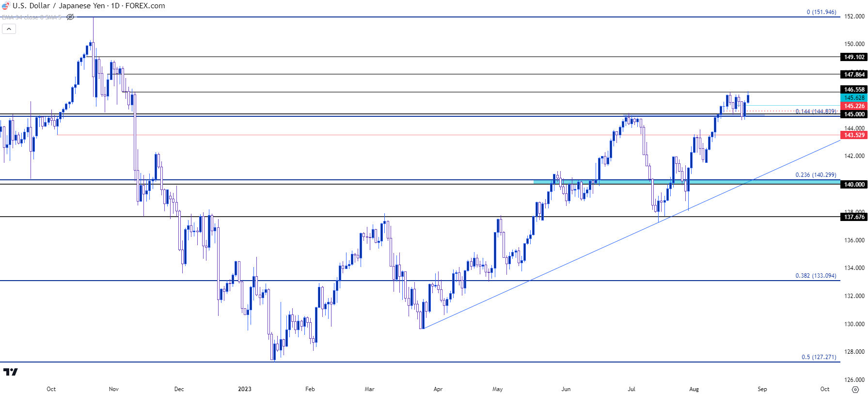Select the 145.000 horizontal line label
This screenshot has height=394, width=868.
854,114
